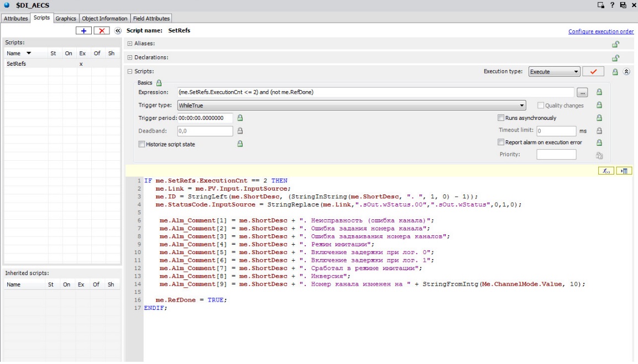Open the Execution type dropdown
Image resolution: width=638 pixels, height=364 pixels.
click(x=554, y=72)
